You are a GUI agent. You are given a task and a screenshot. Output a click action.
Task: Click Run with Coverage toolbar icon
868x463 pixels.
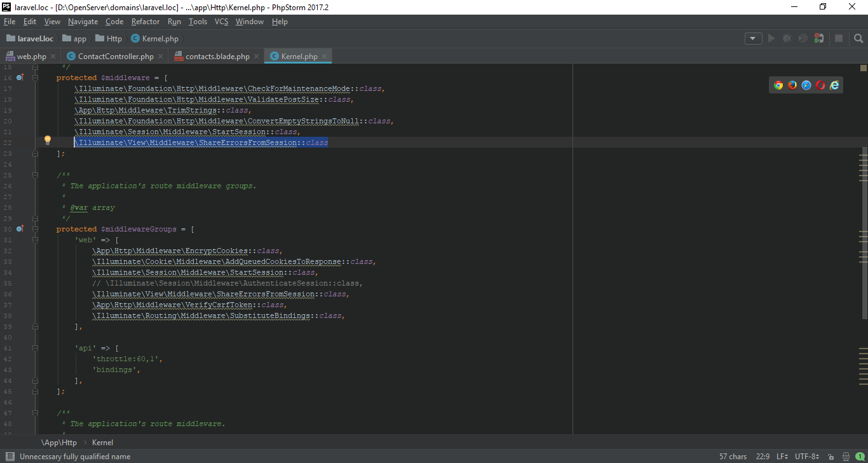pos(803,38)
